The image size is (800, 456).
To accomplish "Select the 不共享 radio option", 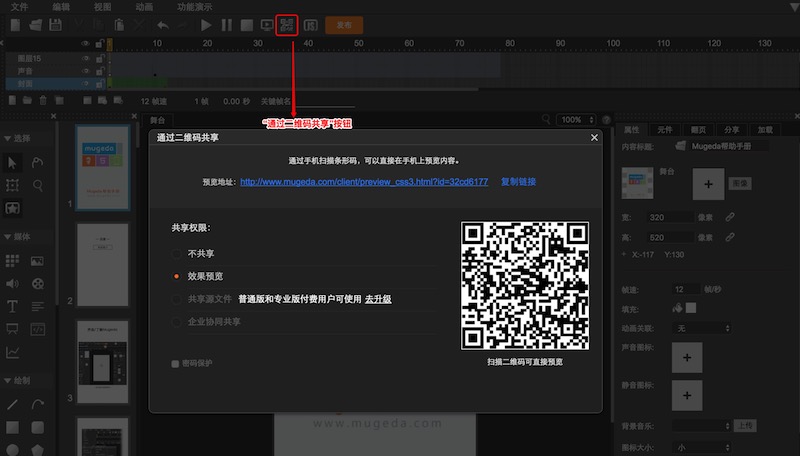I will [176, 254].
